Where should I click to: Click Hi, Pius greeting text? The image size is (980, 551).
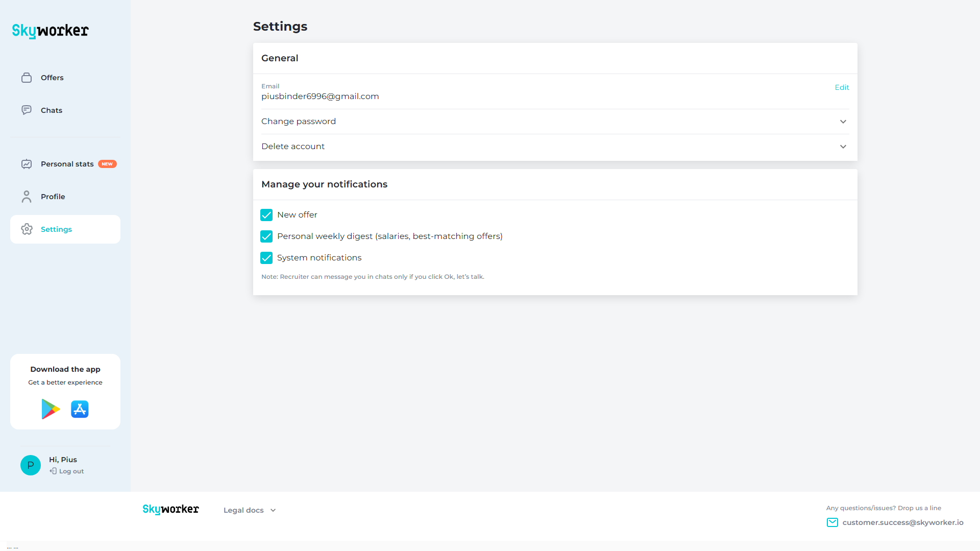[63, 460]
